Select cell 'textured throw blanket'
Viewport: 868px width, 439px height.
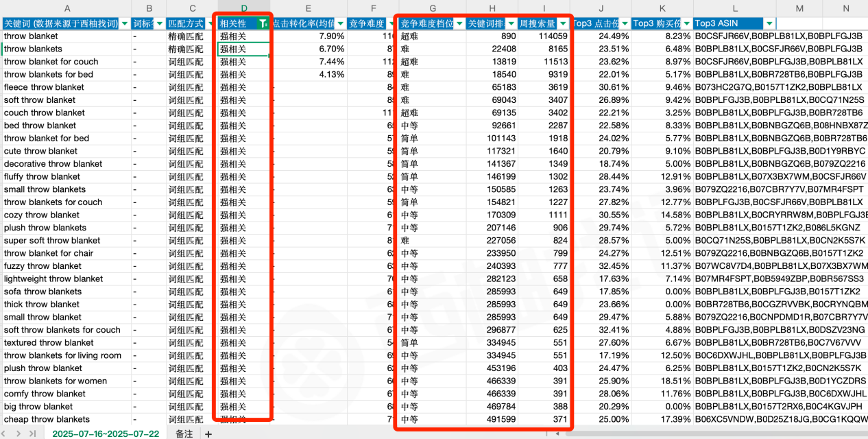[x=67, y=343]
